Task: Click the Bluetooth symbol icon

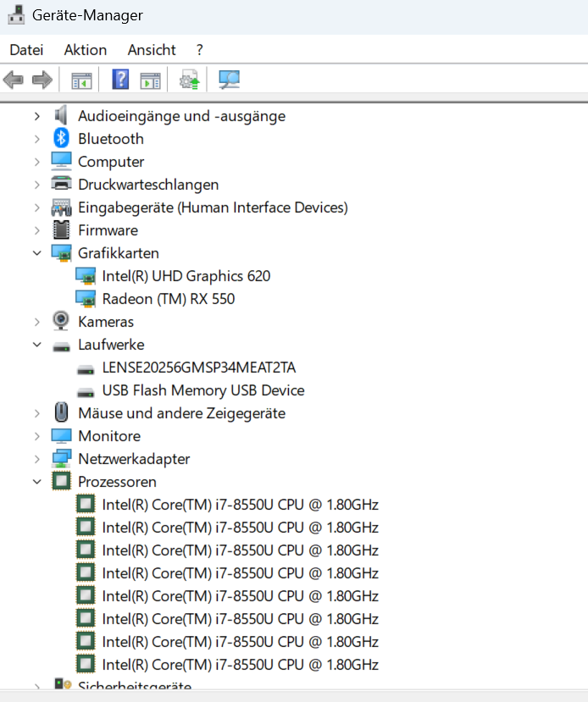Action: pyautogui.click(x=61, y=138)
